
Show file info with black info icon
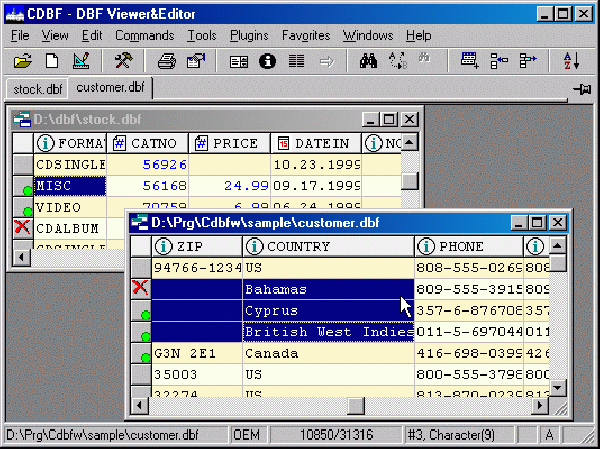(267, 61)
